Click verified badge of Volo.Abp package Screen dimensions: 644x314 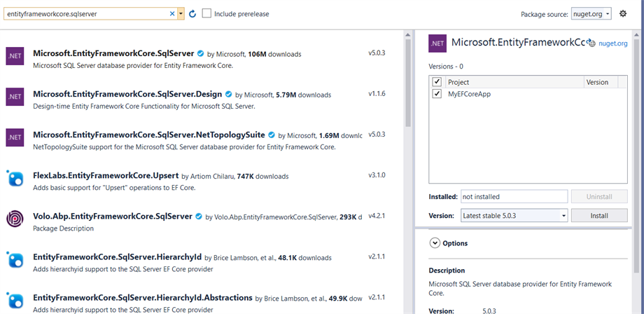tap(199, 216)
